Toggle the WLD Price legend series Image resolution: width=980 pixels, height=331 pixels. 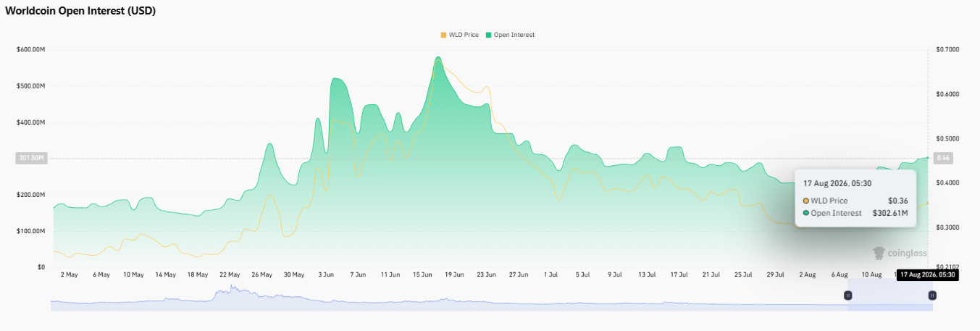459,35
